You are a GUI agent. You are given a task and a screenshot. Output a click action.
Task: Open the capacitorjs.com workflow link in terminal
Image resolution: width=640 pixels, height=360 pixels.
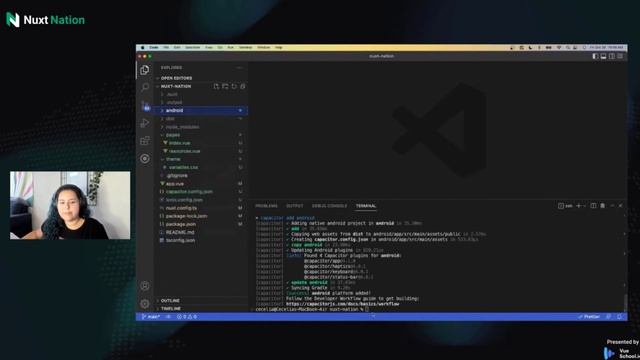coord(342,304)
